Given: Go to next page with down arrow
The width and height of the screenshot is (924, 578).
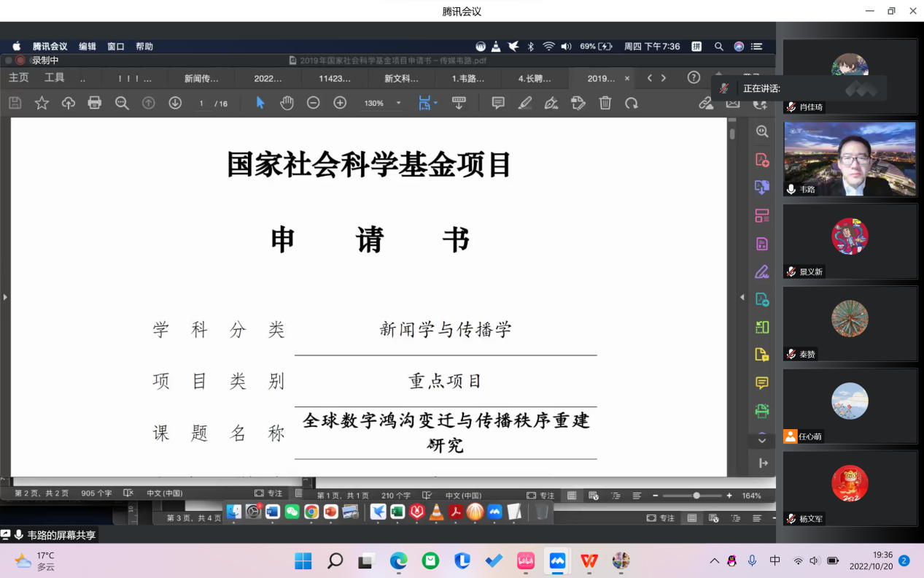Looking at the screenshot, I should (175, 103).
